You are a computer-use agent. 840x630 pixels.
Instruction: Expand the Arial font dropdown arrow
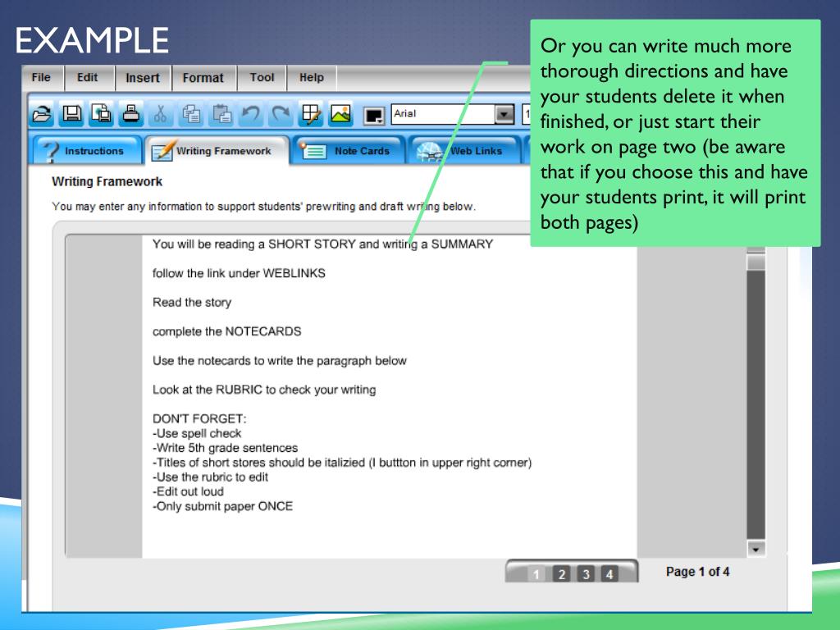(x=504, y=114)
